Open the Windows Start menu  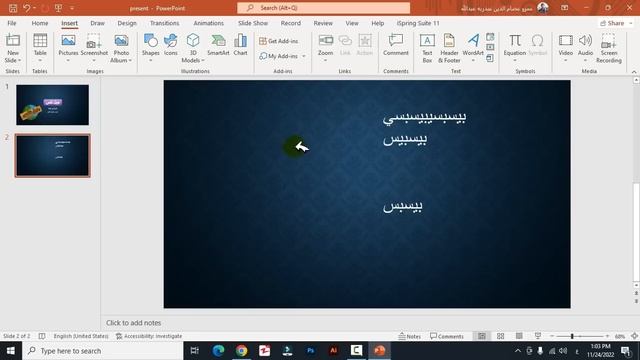point(11,351)
